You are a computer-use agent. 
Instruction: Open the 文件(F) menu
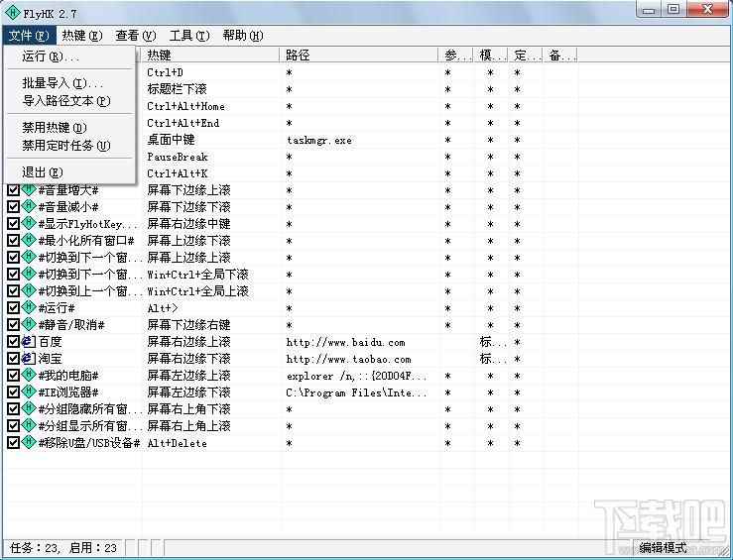point(29,36)
